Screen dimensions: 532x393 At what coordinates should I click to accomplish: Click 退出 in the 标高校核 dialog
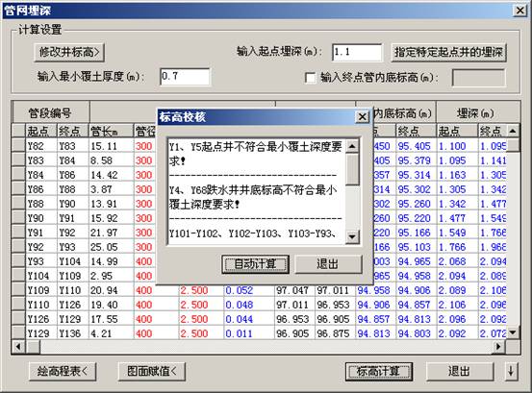[x=328, y=264]
